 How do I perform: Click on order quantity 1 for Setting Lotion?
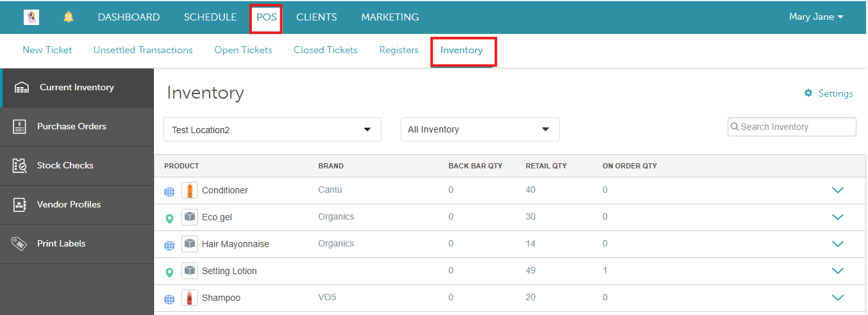(x=605, y=270)
